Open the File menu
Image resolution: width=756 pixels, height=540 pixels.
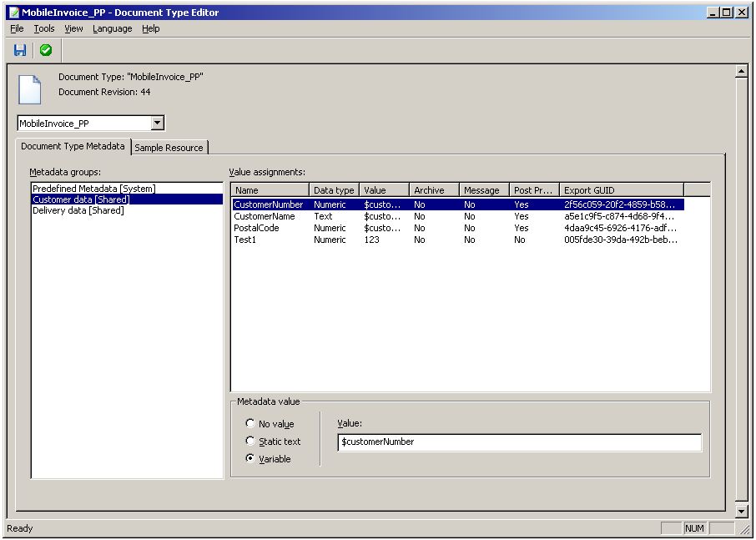17,28
